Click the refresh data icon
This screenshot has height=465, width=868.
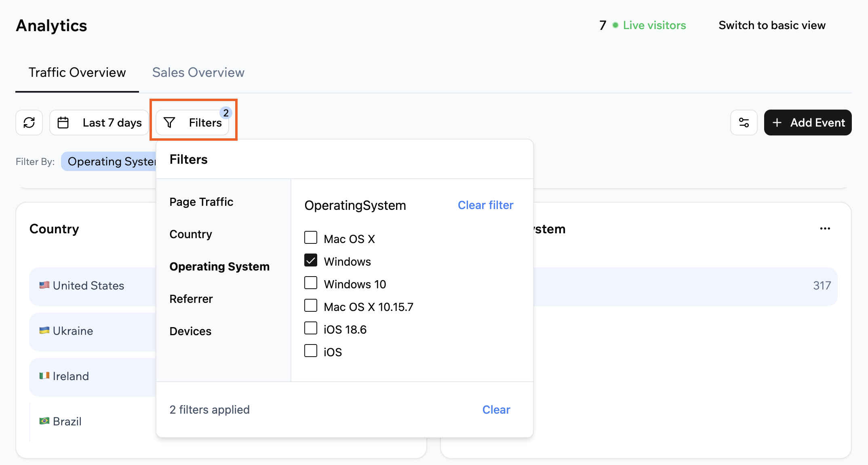tap(29, 123)
